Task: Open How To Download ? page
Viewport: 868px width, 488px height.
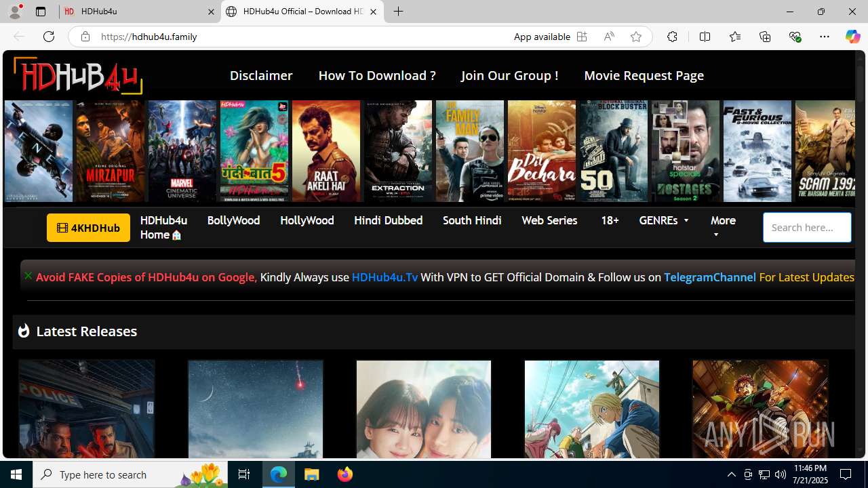Action: (377, 75)
